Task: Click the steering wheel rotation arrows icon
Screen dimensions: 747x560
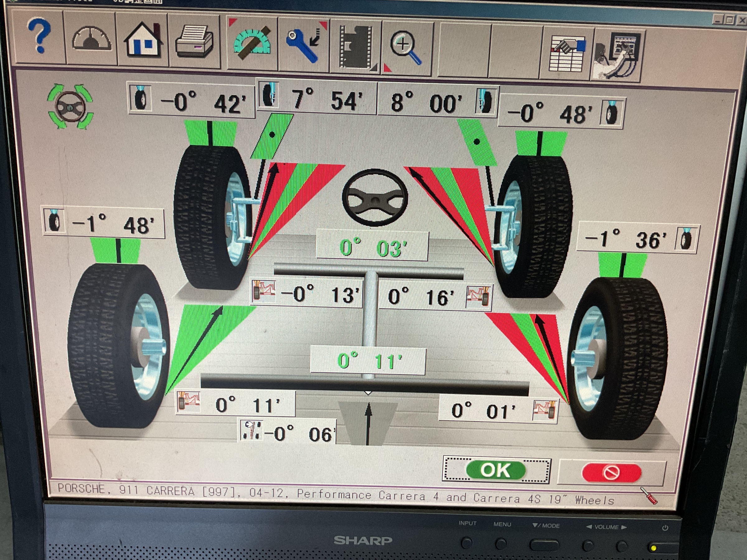Action: (70, 107)
